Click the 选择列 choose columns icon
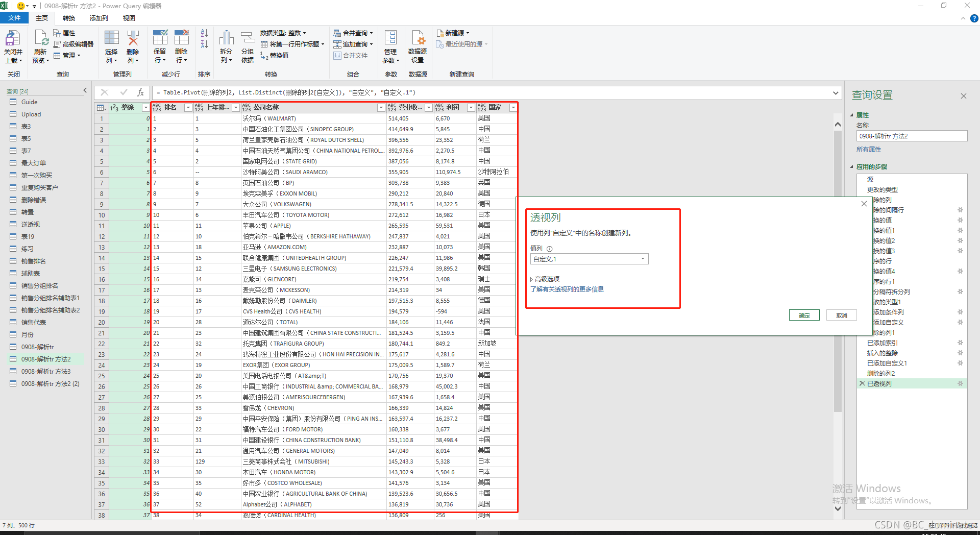 pyautogui.click(x=112, y=38)
